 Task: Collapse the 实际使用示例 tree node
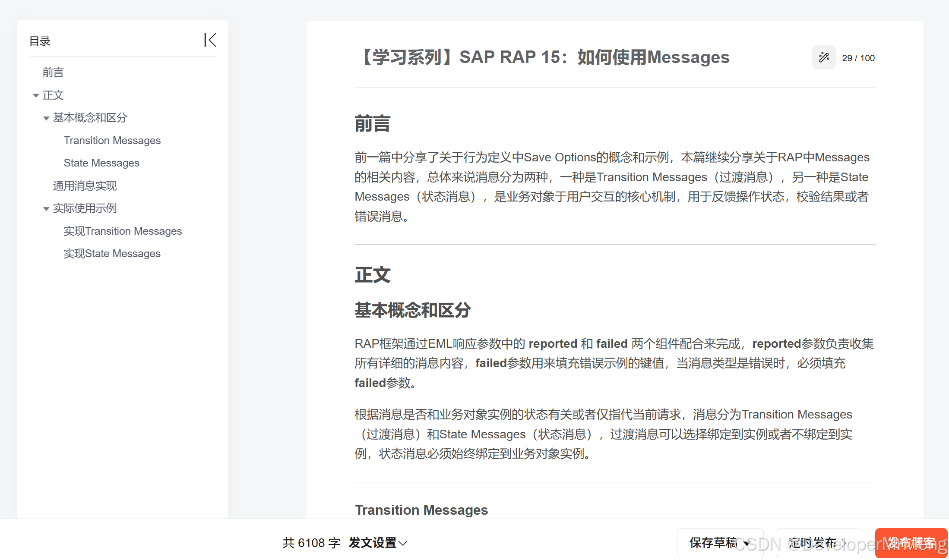pyautogui.click(x=46, y=209)
